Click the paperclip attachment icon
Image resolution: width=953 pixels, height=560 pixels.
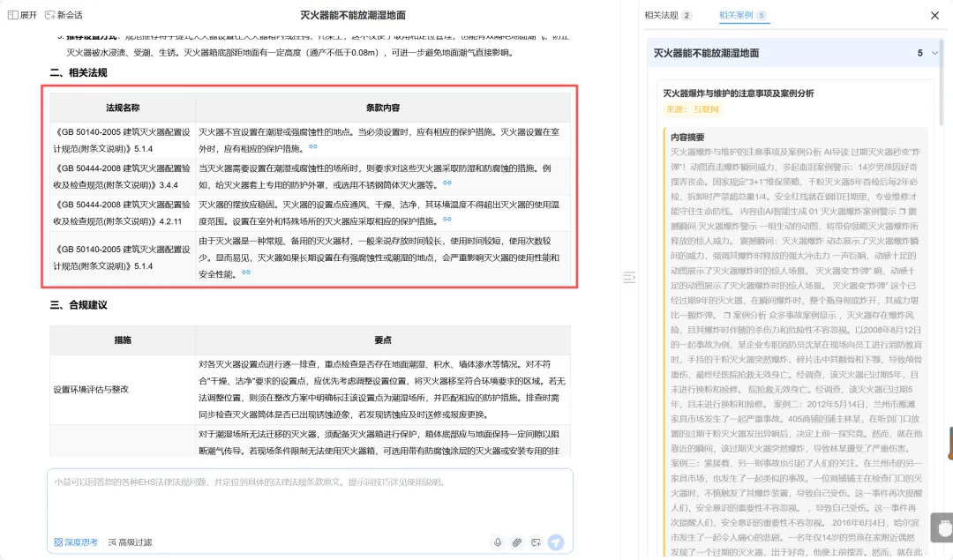pyautogui.click(x=516, y=542)
